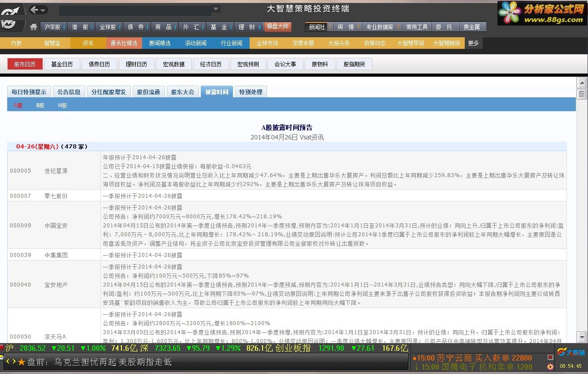Select 资讯 tab
This screenshot has width=588, height=374.
(88, 43)
